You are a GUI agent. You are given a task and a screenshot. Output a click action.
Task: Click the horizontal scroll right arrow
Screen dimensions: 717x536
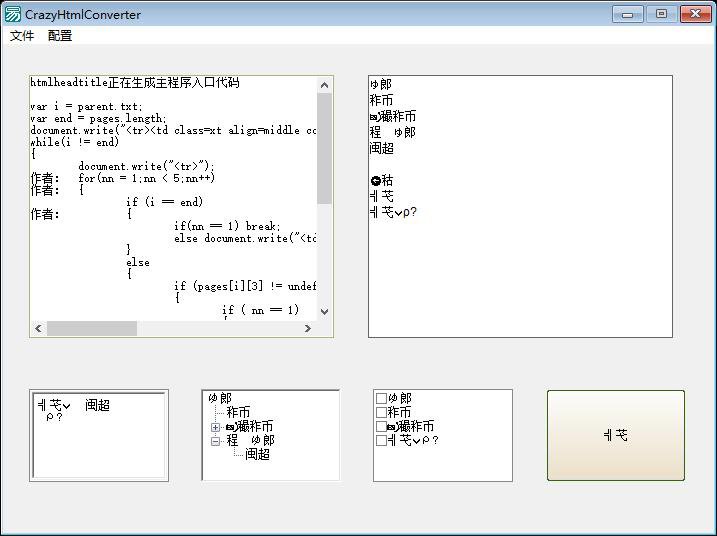(308, 328)
